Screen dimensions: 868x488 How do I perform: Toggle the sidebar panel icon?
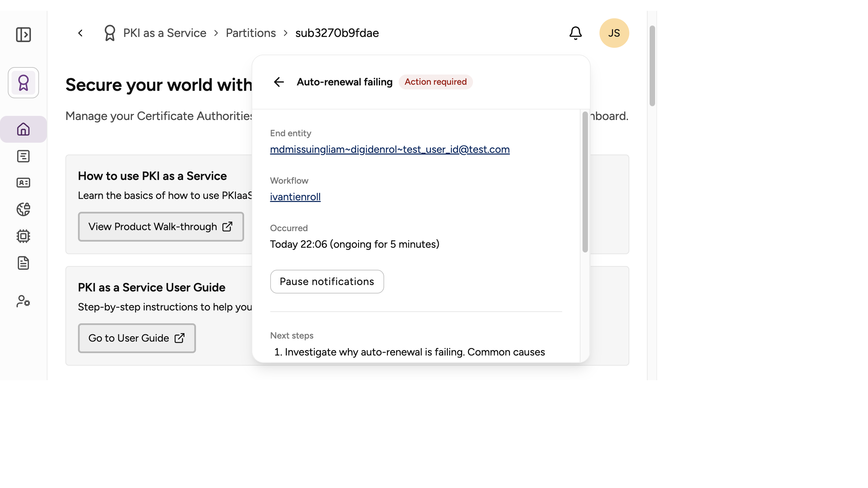(x=23, y=35)
